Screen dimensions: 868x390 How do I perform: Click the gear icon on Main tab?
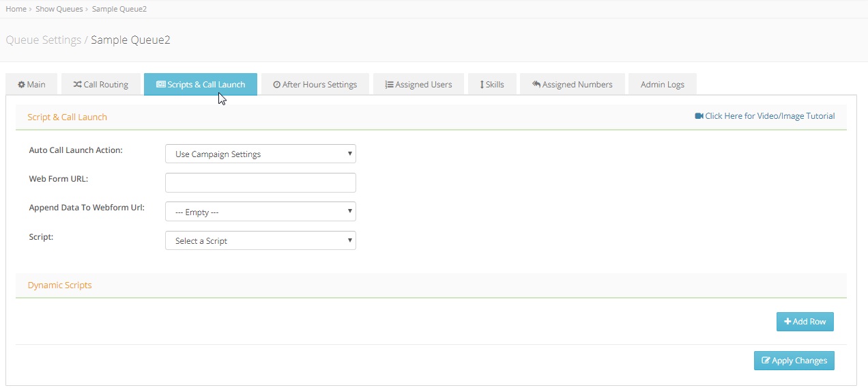click(x=21, y=85)
